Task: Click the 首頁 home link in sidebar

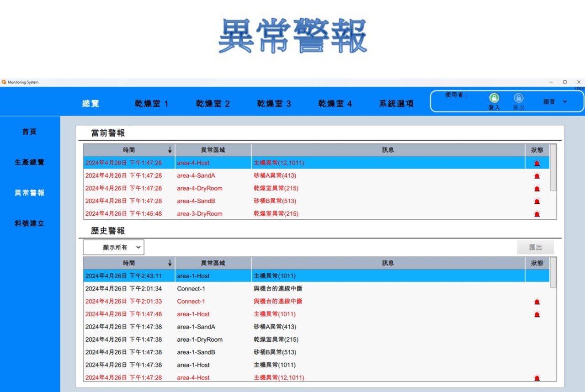Action: pyautogui.click(x=30, y=132)
